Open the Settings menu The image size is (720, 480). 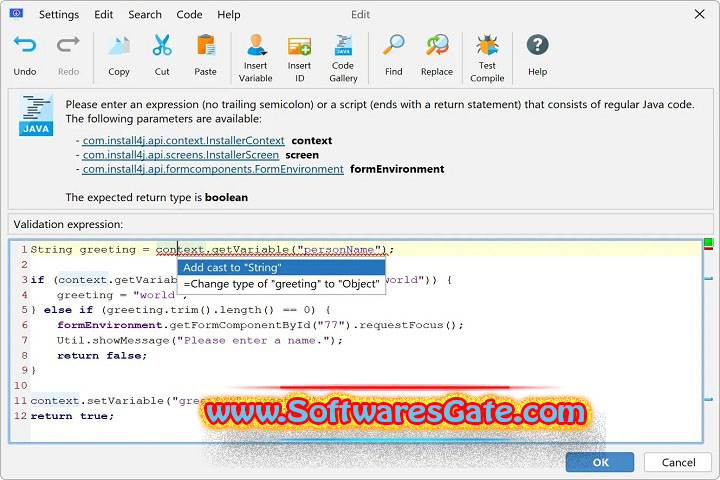[x=59, y=15]
